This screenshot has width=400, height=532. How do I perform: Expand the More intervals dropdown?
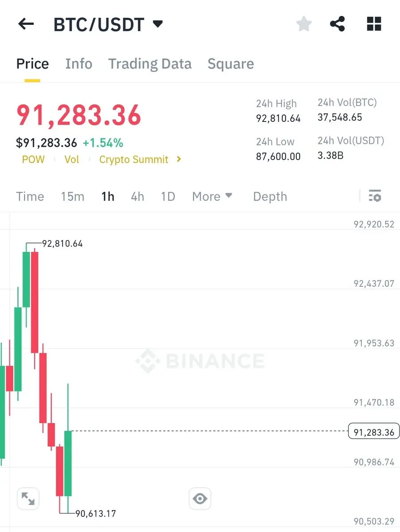click(212, 196)
